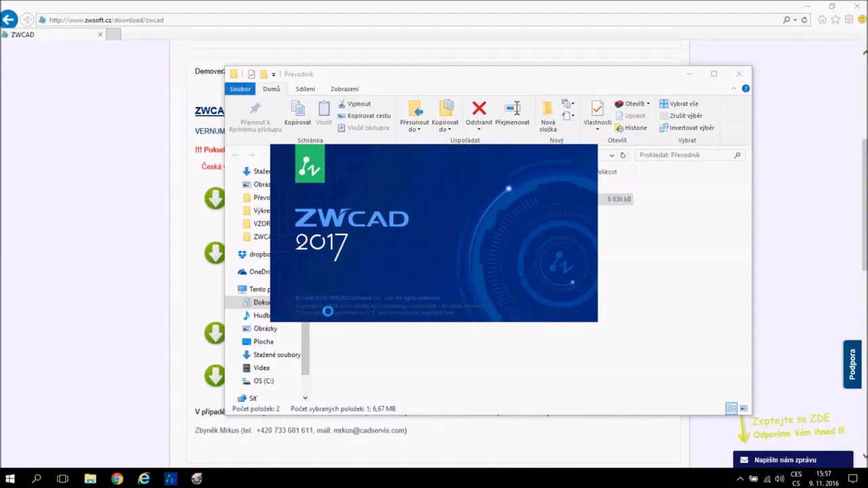868x488 pixels.
Task: Click Historie in Otevřít group
Action: pos(631,127)
